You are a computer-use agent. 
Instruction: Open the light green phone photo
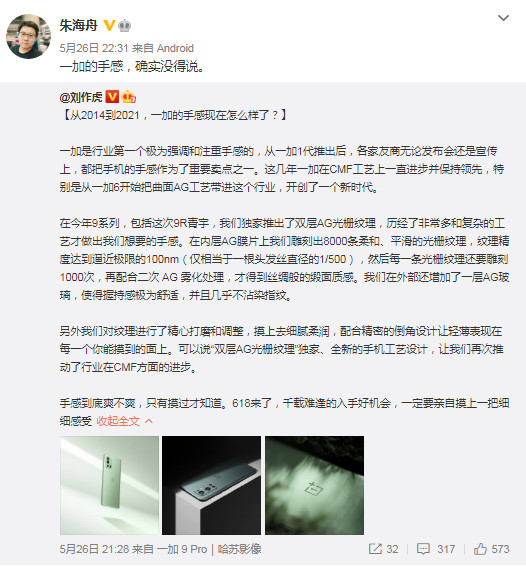(110, 485)
